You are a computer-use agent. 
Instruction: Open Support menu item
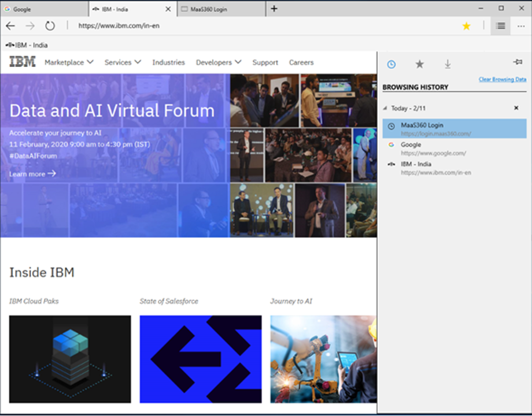point(265,62)
